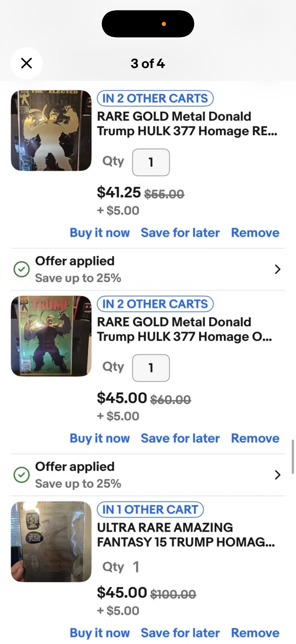
Task: Buy it now for $45.00 Hulk O item
Action: 100,438
